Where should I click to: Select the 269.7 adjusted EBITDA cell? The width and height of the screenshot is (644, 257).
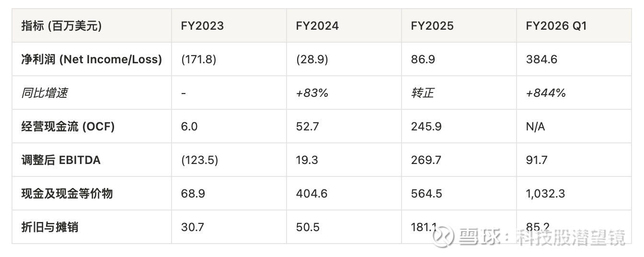426,160
